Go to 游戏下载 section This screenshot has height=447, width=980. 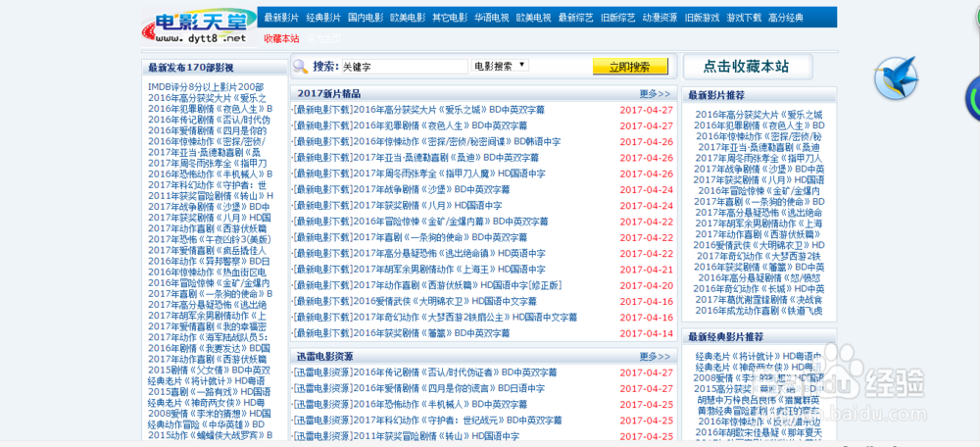[x=744, y=18]
